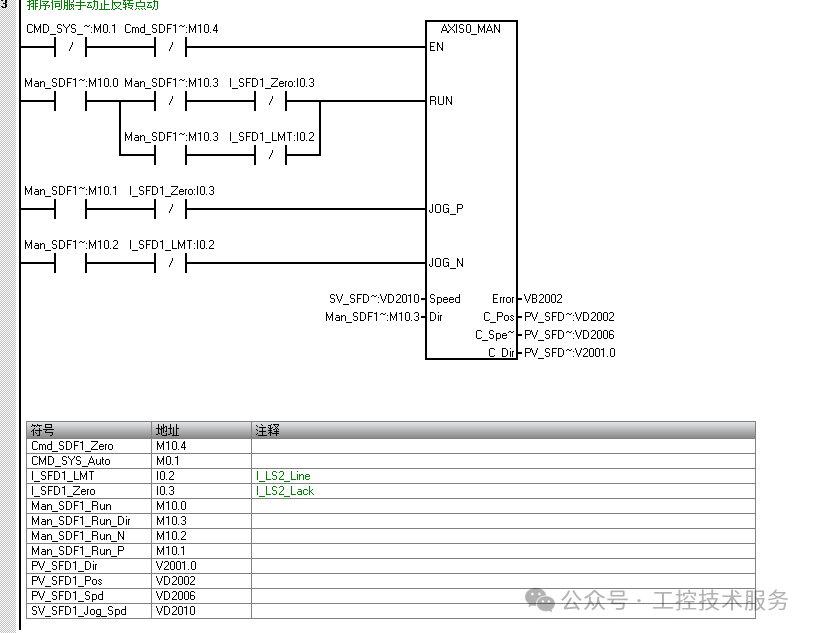The width and height of the screenshot is (815, 633).
Task: Click the C_Dir output operand PV_SFD~:V2001.0
Action: pos(570,353)
